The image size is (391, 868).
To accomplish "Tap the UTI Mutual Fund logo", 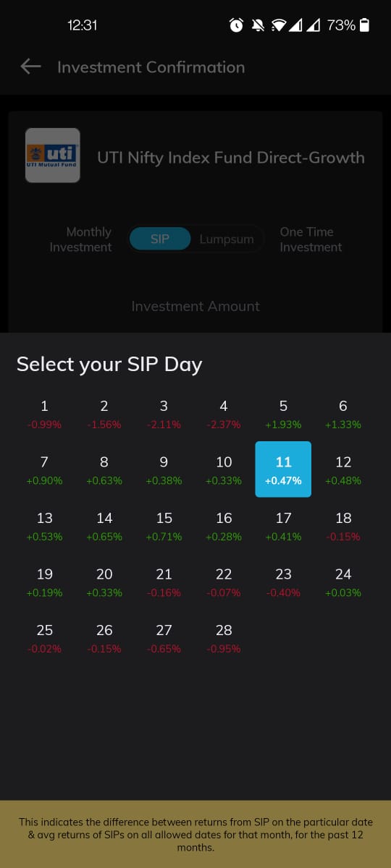I will (x=52, y=155).
